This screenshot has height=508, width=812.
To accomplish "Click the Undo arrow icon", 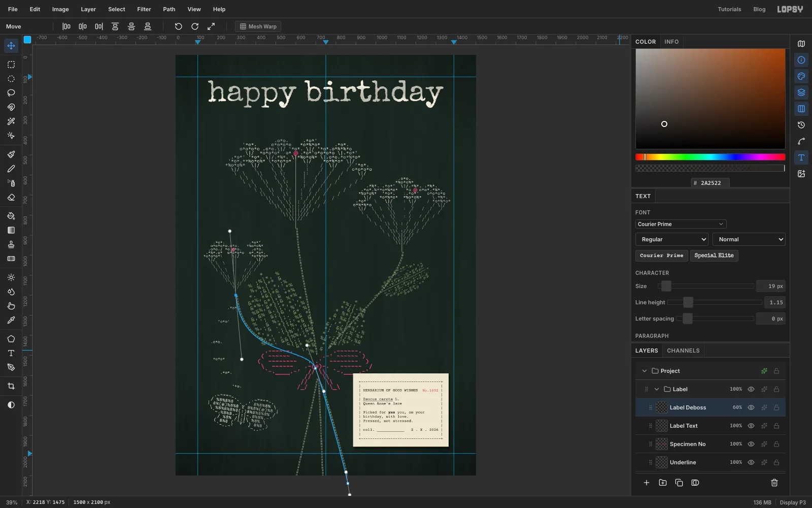I will [x=179, y=26].
